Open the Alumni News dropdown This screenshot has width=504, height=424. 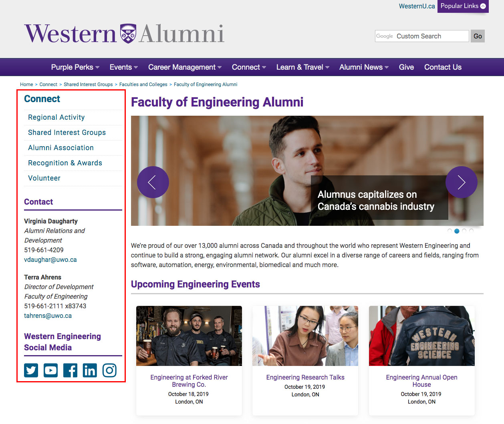point(364,67)
